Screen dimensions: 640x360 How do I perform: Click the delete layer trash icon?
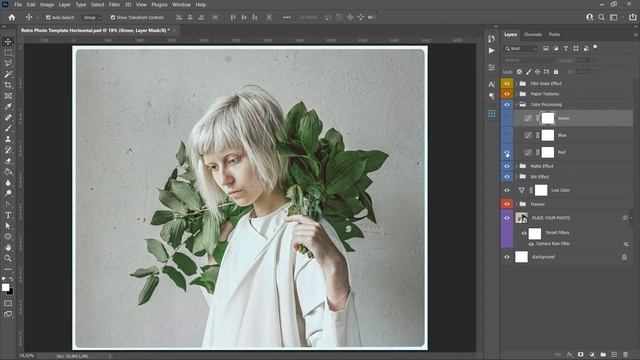click(625, 354)
